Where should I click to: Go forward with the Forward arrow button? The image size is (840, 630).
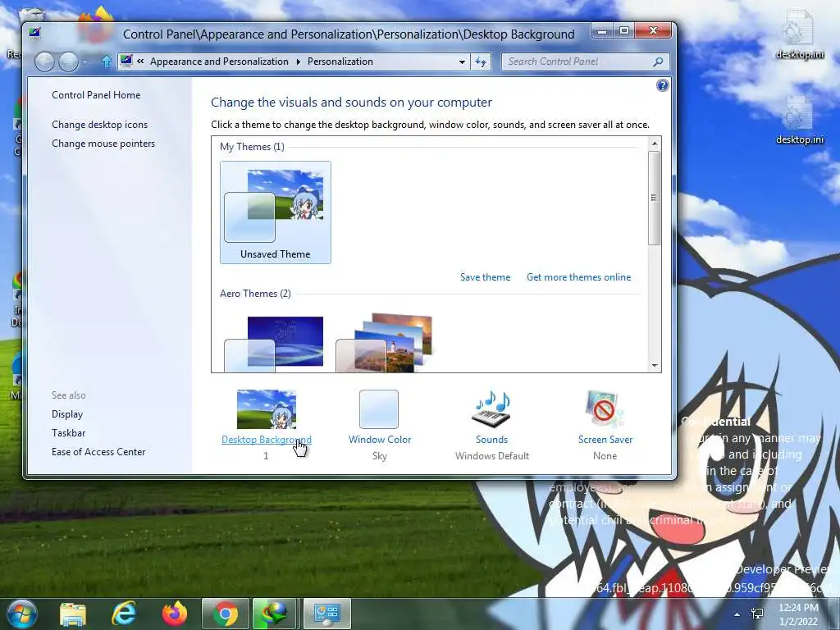(x=69, y=62)
